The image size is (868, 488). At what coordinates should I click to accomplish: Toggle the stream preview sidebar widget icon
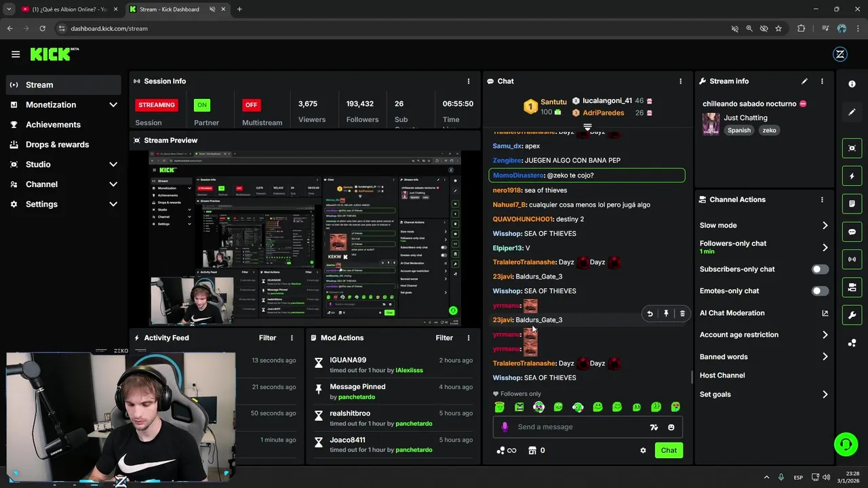tap(852, 148)
